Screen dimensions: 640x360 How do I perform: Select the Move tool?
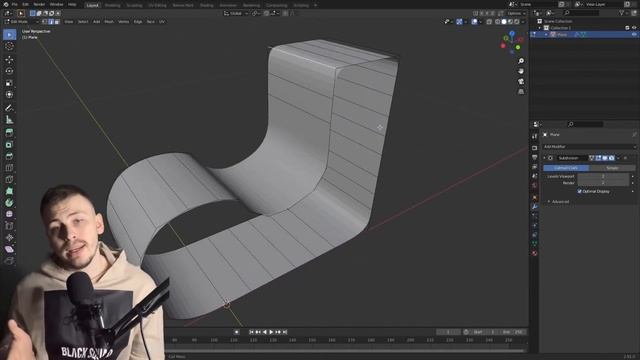point(9,60)
